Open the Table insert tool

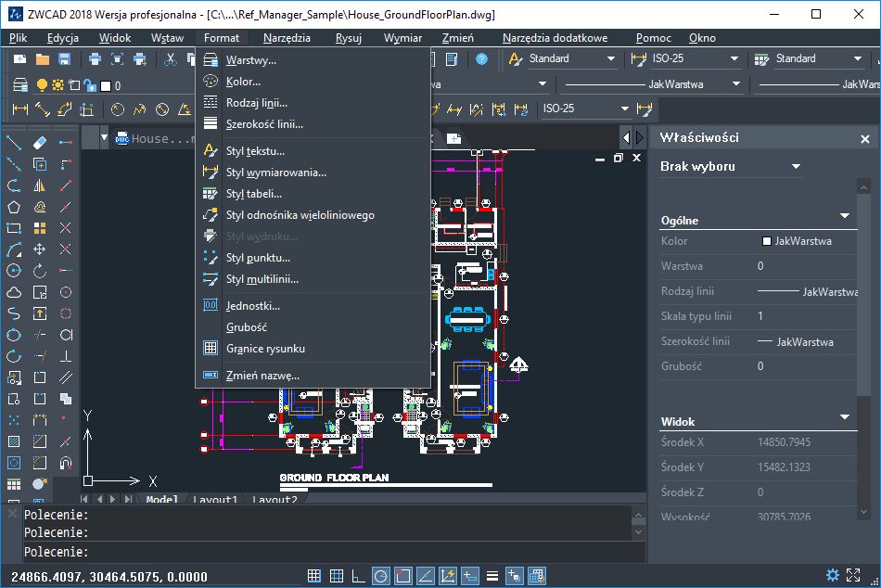tap(14, 484)
